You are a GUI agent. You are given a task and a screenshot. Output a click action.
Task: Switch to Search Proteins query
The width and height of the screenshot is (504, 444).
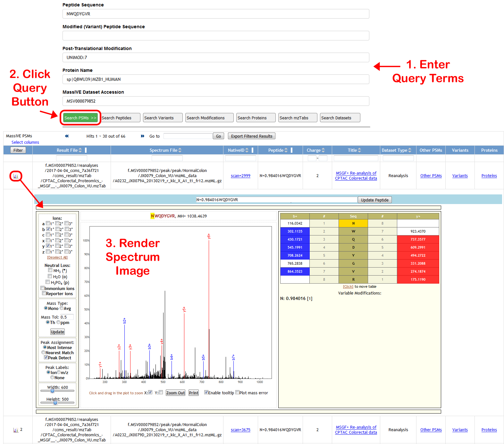click(256, 118)
